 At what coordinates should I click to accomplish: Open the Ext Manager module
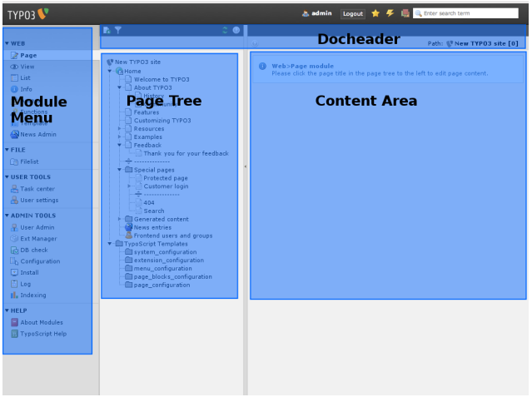click(x=37, y=239)
